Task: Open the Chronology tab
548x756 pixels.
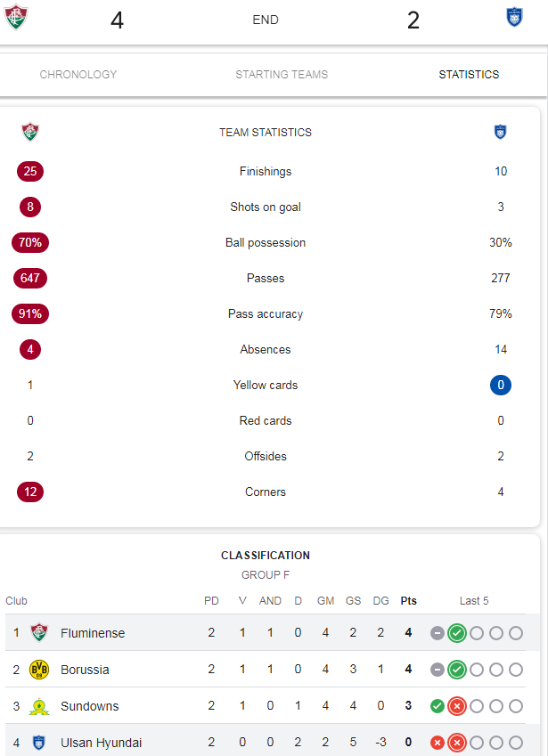Action: tap(78, 74)
